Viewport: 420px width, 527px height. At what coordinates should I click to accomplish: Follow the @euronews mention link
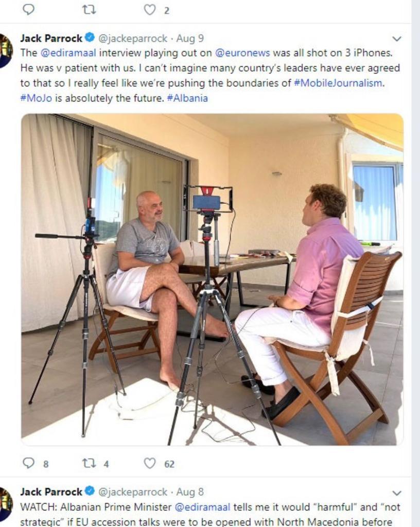tap(239, 53)
